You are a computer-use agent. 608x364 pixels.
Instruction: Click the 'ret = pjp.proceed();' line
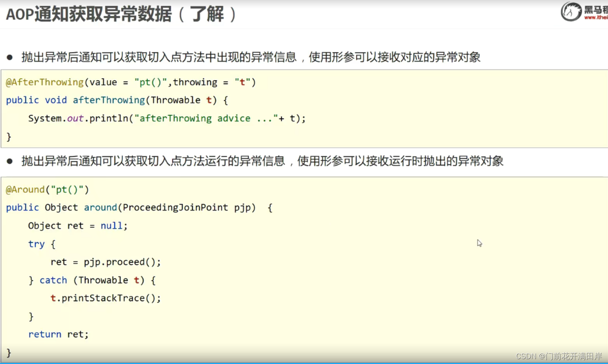[x=106, y=262]
